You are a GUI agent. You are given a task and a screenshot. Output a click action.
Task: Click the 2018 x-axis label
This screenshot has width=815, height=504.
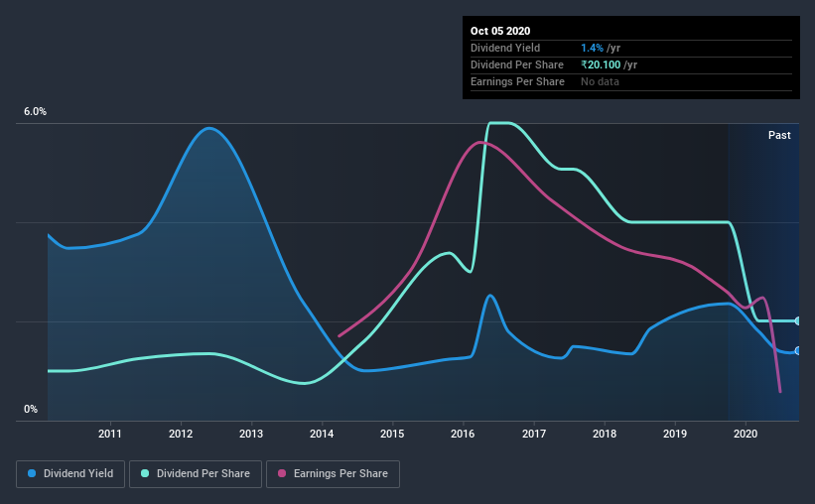click(x=605, y=434)
